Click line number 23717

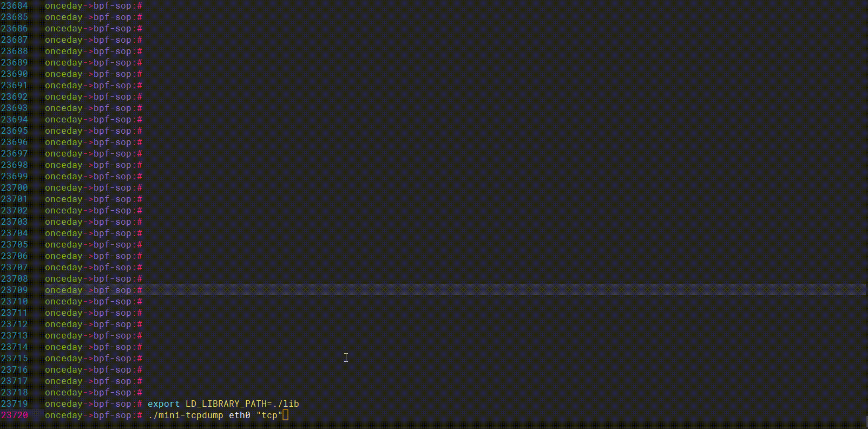15,381
